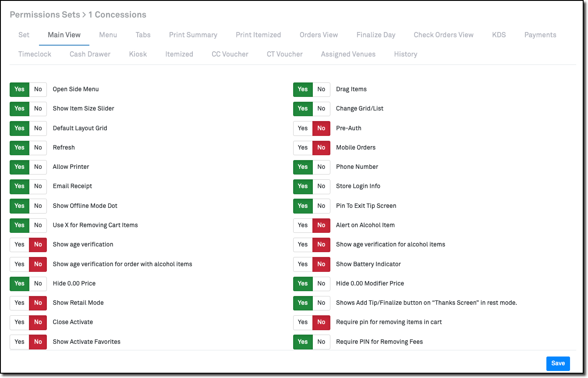Set Require PIN for Removing Fees to No

[321, 342]
